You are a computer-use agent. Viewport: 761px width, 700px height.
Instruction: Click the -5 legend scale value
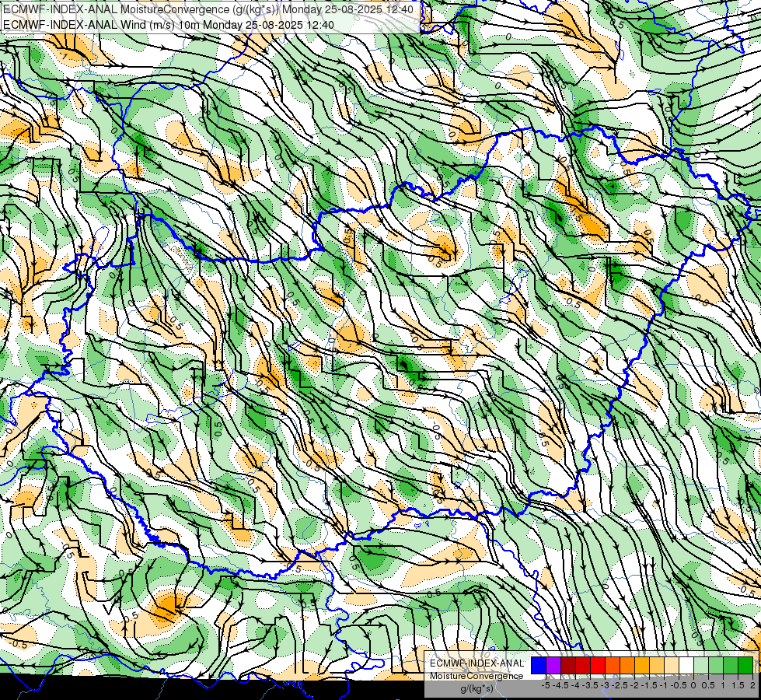pyautogui.click(x=546, y=685)
